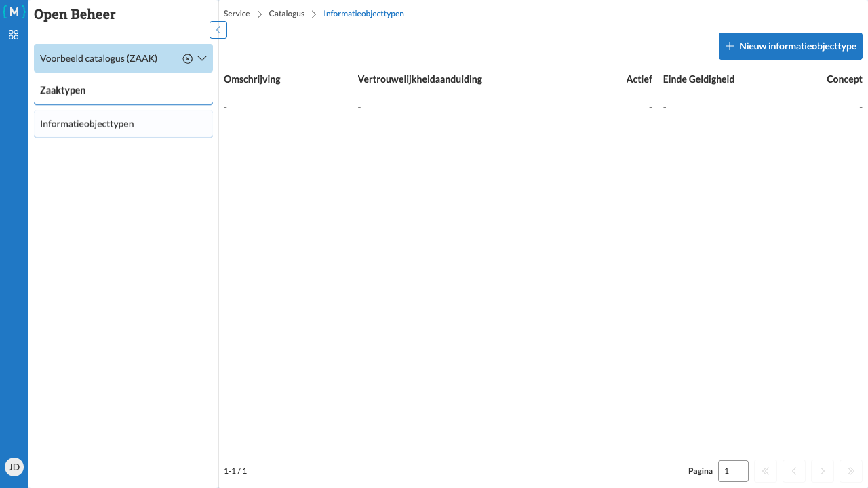This screenshot has width=868, height=488.
Task: Open the Zaaktypen menu item
Action: (123, 91)
